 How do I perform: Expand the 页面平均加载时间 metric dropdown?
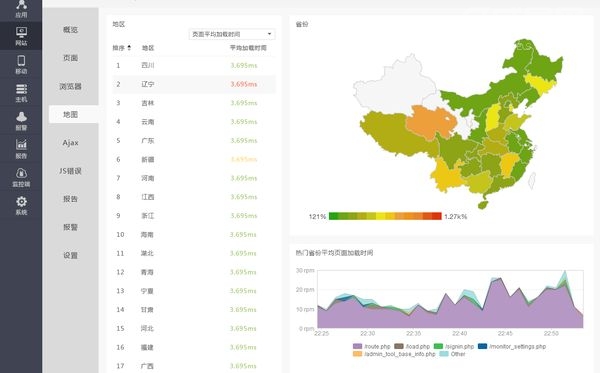point(232,34)
